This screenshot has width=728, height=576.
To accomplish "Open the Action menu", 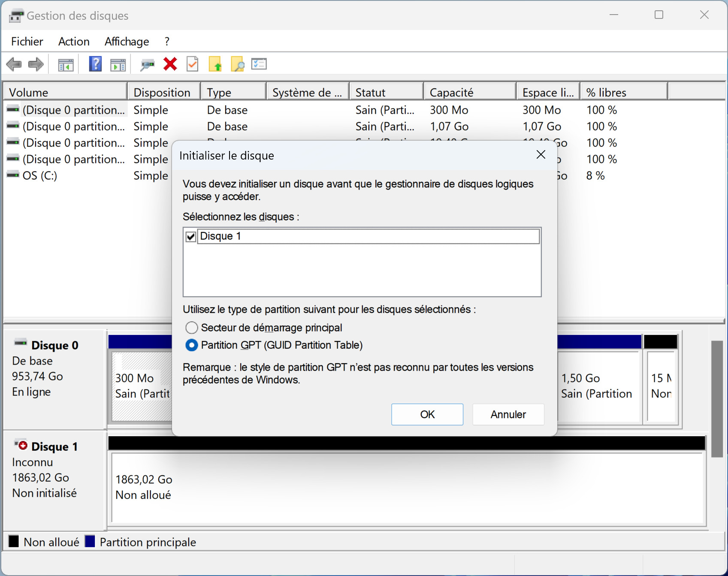I will click(74, 42).
